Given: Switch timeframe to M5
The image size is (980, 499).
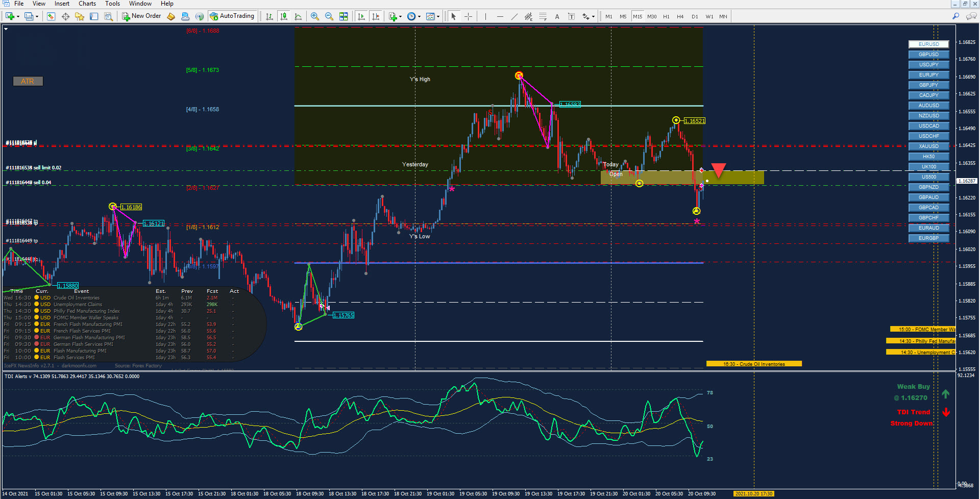Looking at the screenshot, I should tap(623, 16).
